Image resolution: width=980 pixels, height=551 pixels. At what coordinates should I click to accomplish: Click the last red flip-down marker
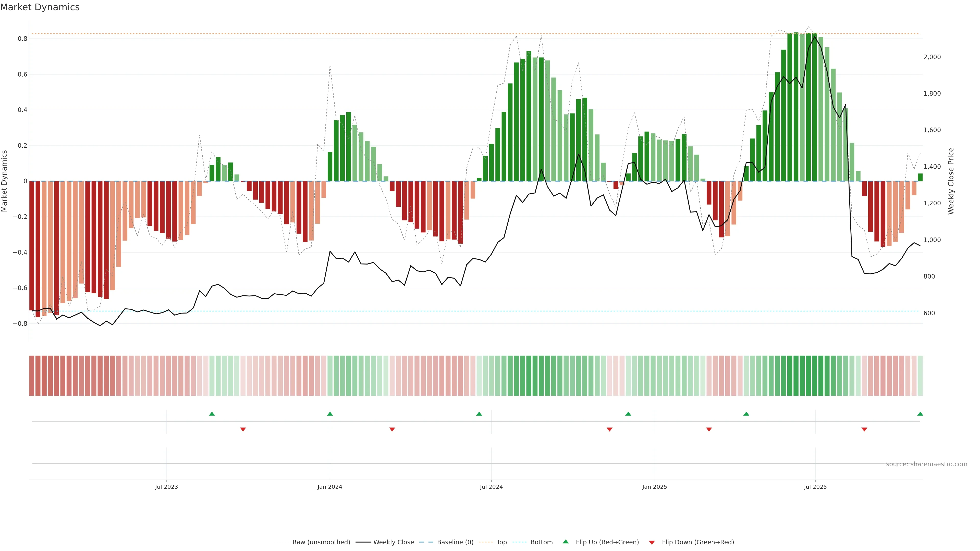[x=864, y=429]
